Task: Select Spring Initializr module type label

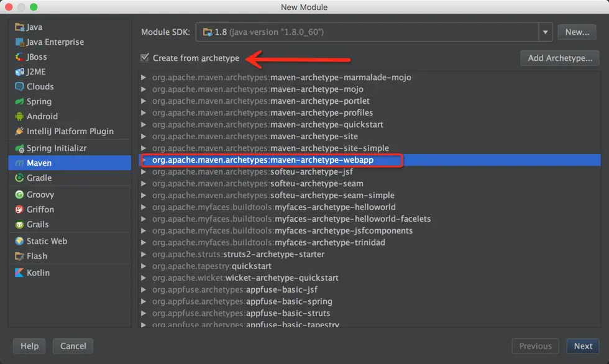Action: [x=57, y=148]
